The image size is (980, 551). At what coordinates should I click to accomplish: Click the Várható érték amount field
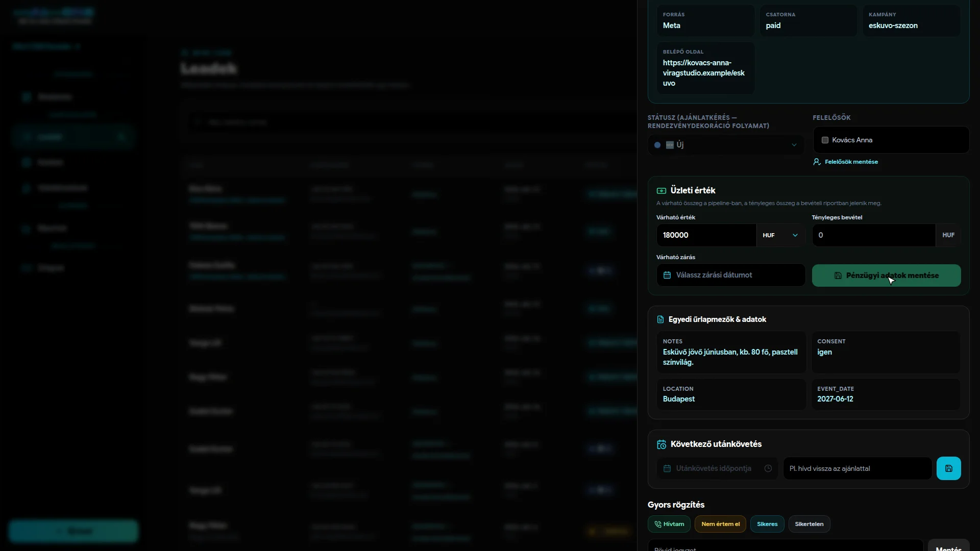pos(706,235)
